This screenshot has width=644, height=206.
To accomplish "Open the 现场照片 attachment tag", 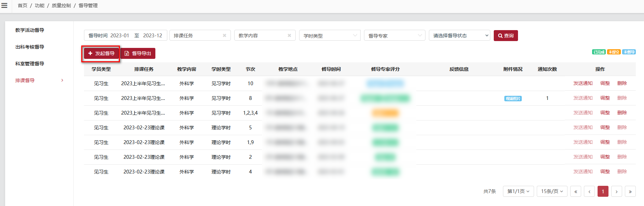I will [x=513, y=99].
